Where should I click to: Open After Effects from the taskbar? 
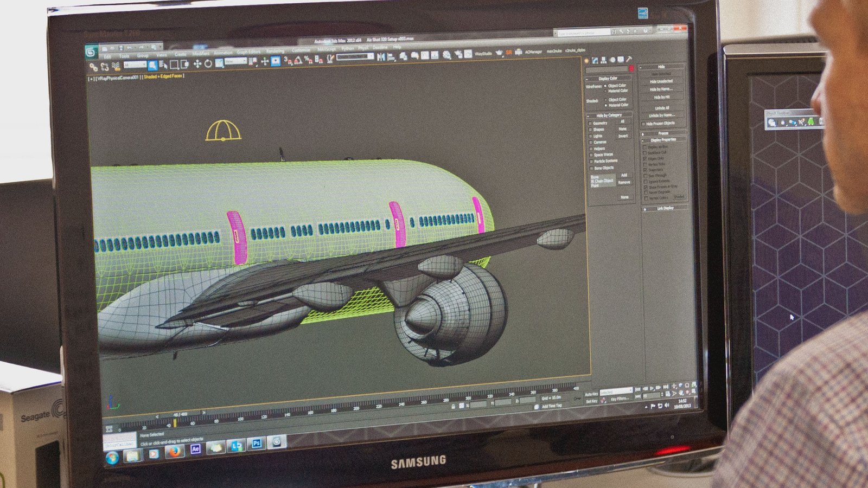pyautogui.click(x=195, y=449)
